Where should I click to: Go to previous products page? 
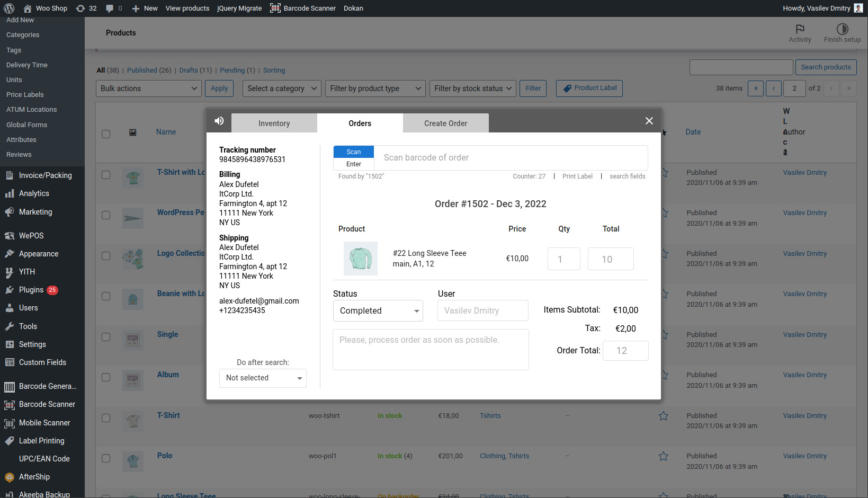click(x=774, y=88)
